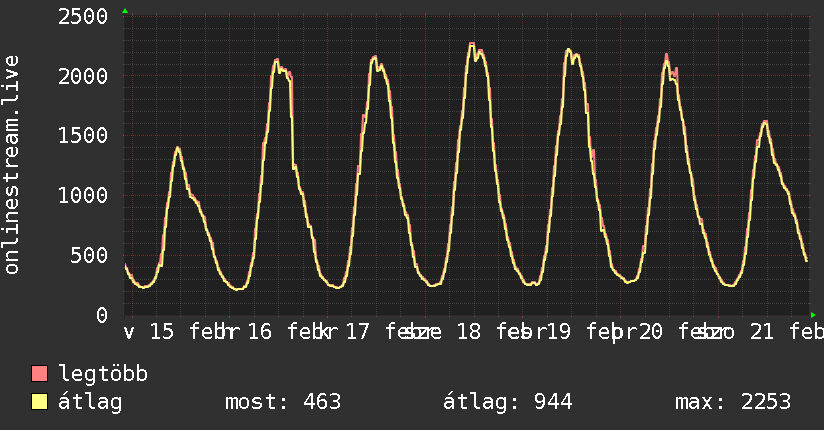Click the max: 2253 statistic
This screenshot has height=430, width=824.
coord(733,402)
